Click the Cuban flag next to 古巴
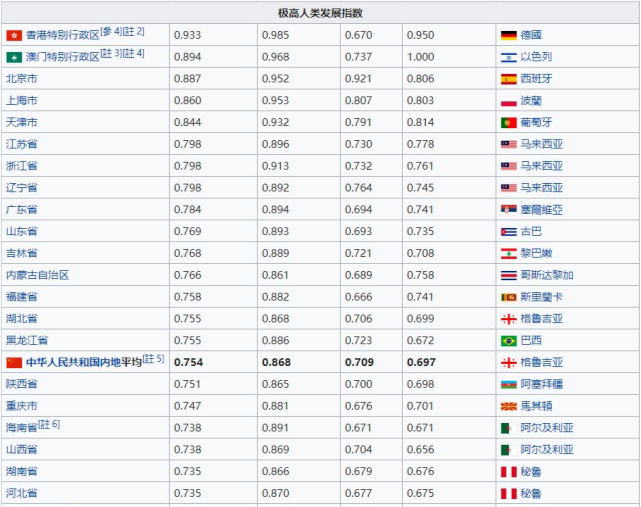 509,232
